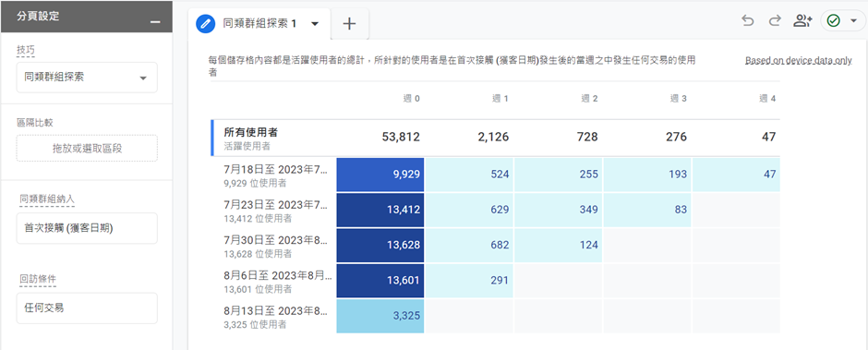Click the 週 3 column header
The height and width of the screenshot is (350, 868).
(679, 99)
